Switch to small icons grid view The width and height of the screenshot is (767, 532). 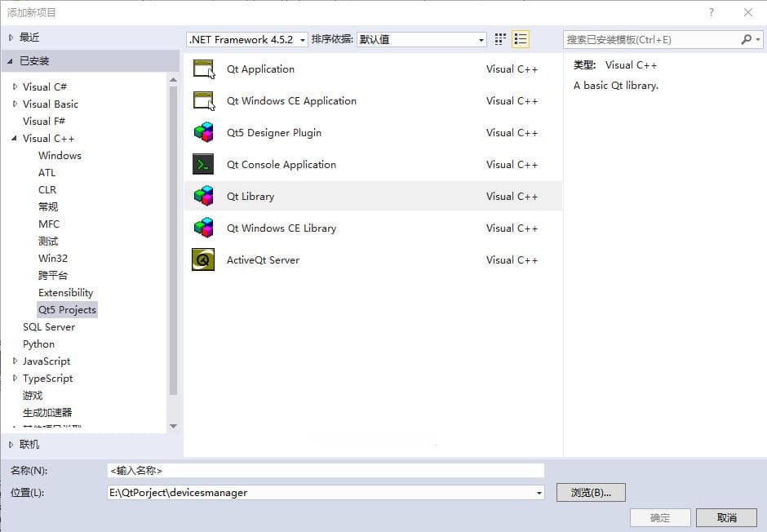point(500,39)
